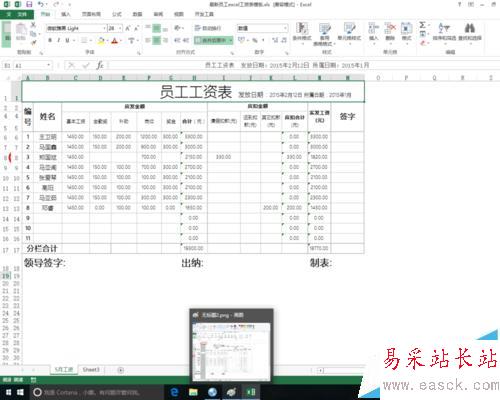The image size is (500, 400).
Task: Click the insert function fx icon
Action: 100,65
